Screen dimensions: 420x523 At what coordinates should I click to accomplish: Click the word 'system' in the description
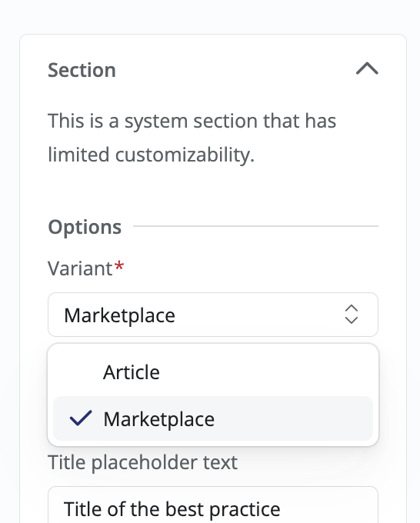click(156, 122)
